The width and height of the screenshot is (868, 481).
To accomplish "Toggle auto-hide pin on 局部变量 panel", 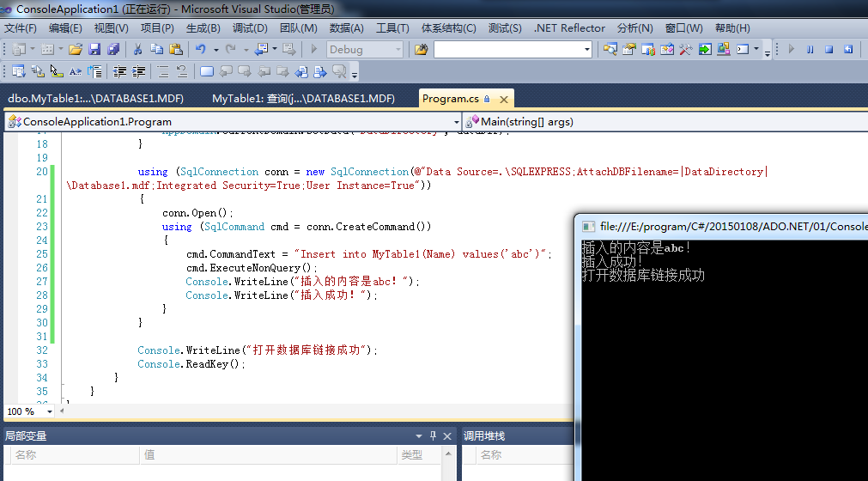I will [x=433, y=436].
